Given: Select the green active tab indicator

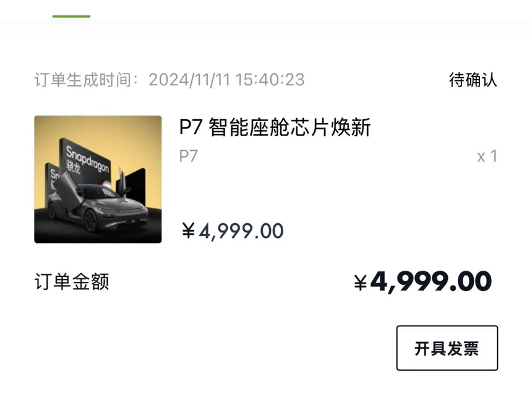Looking at the screenshot, I should click(71, 16).
